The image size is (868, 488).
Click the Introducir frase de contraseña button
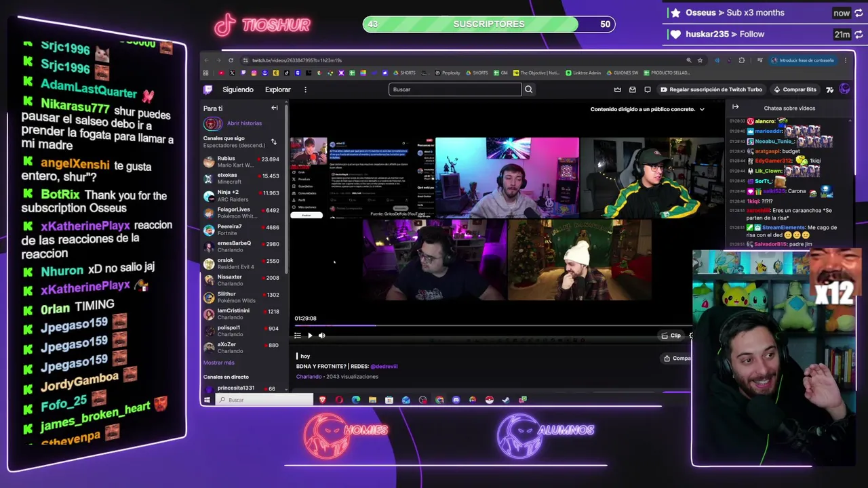point(802,60)
